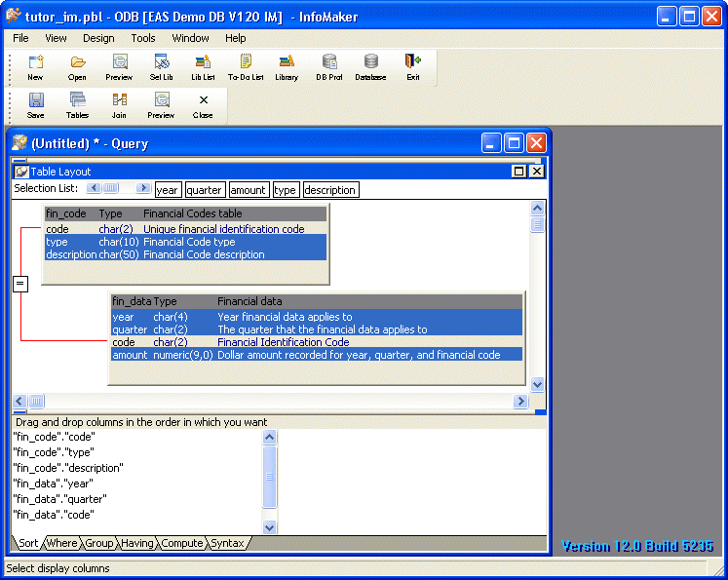The image size is (728, 580).
Task: Click the sort column list scrollbar thumb
Action: pyautogui.click(x=269, y=477)
